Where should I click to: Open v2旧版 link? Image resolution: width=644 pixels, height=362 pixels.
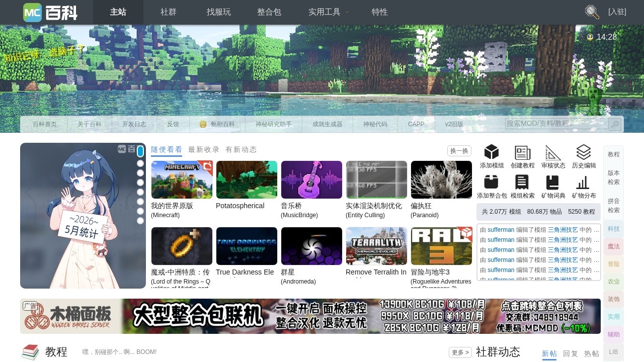point(454,124)
